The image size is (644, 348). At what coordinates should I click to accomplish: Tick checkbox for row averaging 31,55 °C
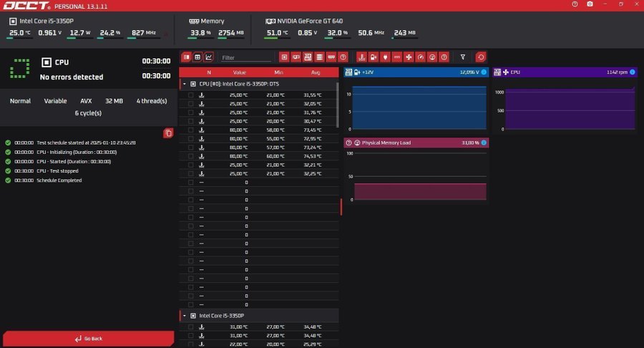tap(190, 95)
